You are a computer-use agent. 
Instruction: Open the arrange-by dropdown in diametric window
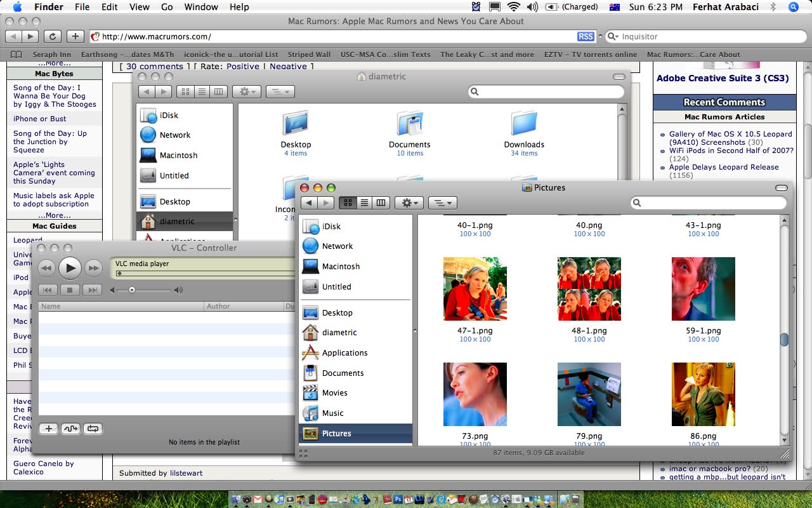(x=280, y=91)
